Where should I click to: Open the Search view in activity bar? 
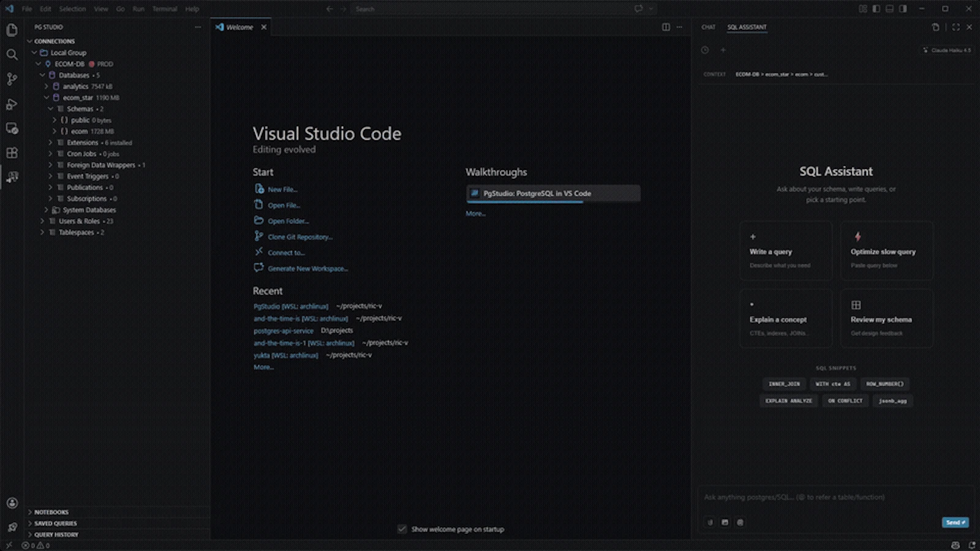[x=12, y=54]
